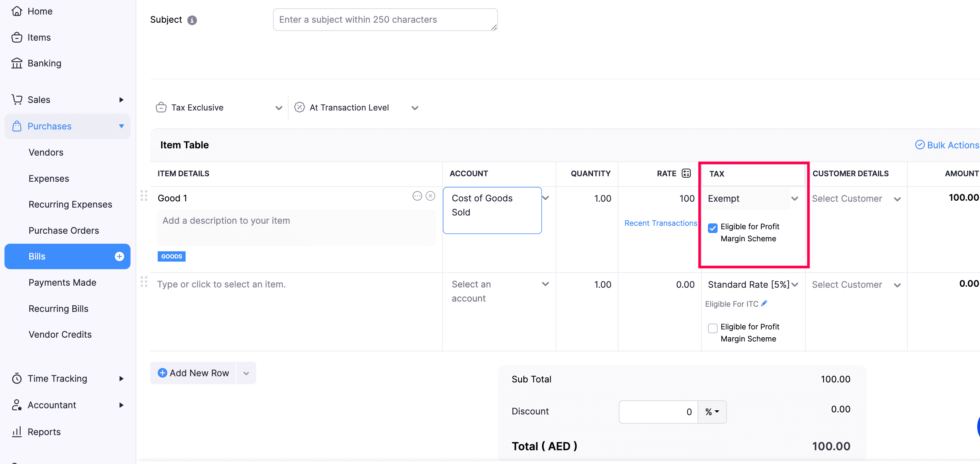Check Profit Margin Scheme in second row
980x464 pixels.
point(712,328)
